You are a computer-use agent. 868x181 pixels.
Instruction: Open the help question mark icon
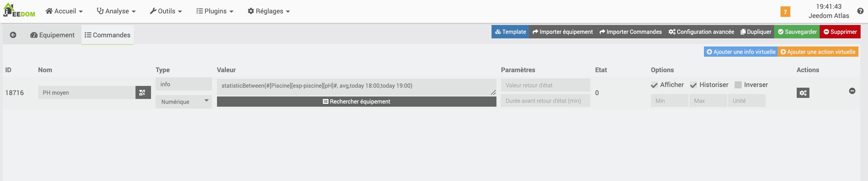tap(860, 11)
